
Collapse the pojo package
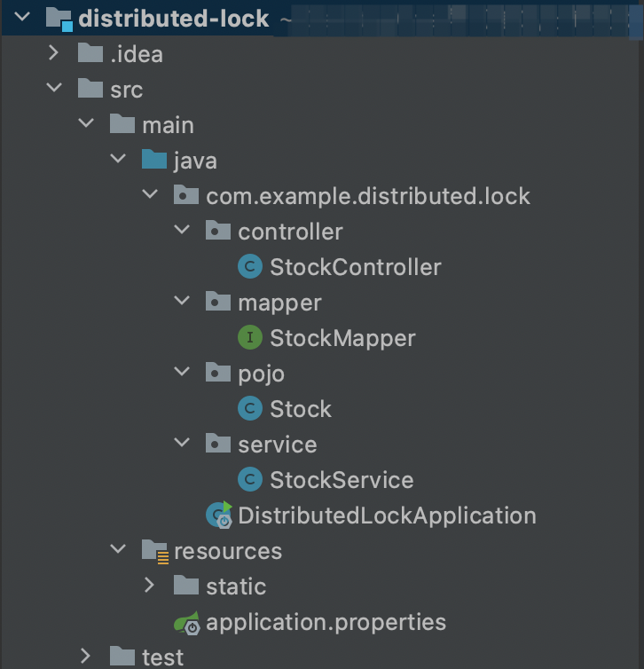pyautogui.click(x=182, y=372)
